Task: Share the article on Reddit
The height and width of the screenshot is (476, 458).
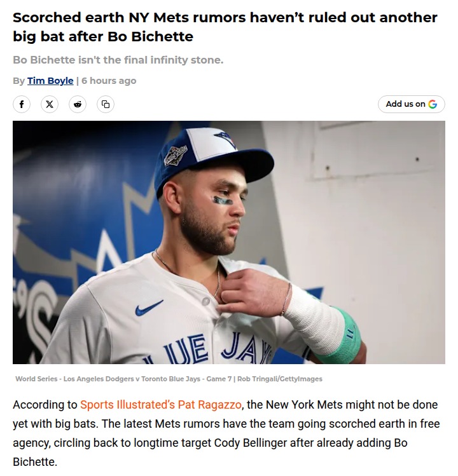Action: point(78,104)
